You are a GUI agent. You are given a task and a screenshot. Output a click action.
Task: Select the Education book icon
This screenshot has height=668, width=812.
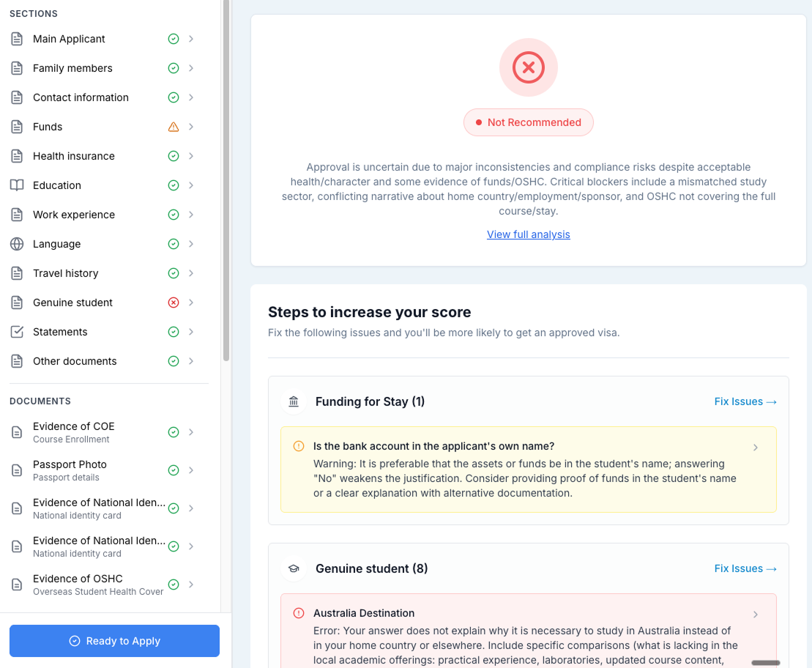(16, 185)
